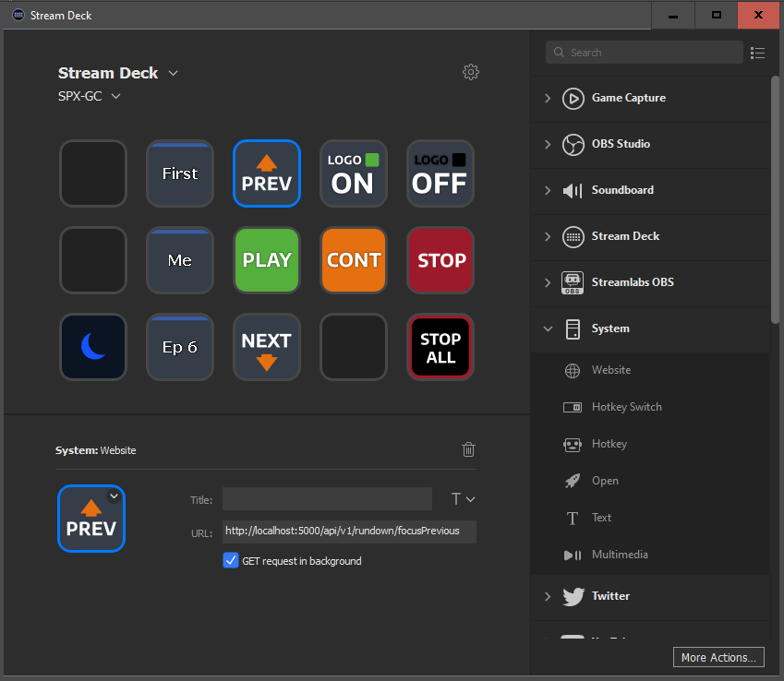Image resolution: width=784 pixels, height=681 pixels.
Task: Uncheck GET request in background
Action: (x=231, y=560)
